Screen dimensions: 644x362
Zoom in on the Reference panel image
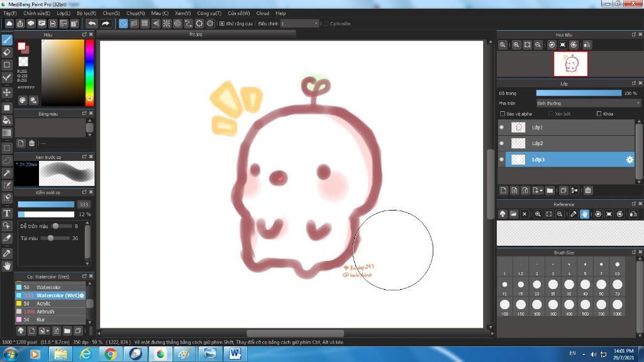(538, 214)
